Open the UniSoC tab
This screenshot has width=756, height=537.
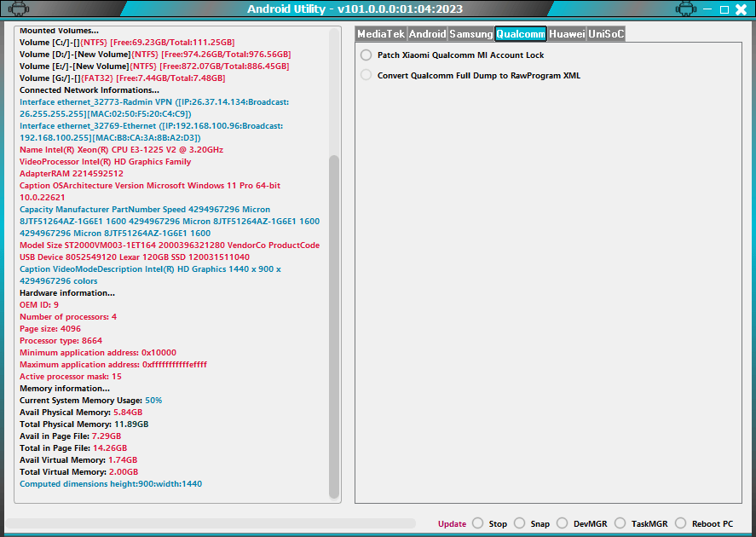606,34
